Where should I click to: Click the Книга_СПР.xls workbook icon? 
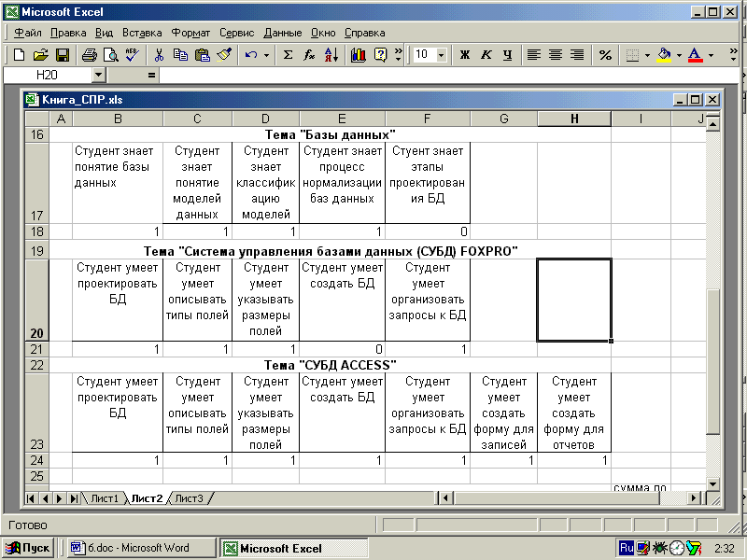(x=32, y=100)
